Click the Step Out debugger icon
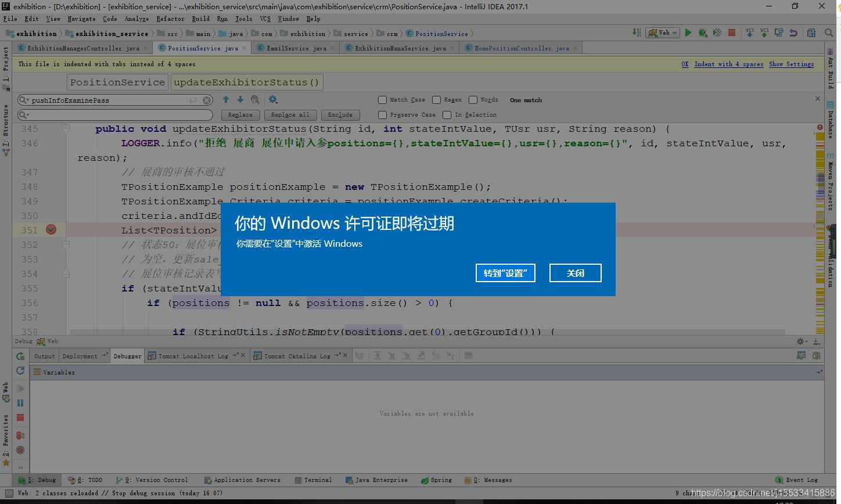The height and width of the screenshot is (504, 841). tap(421, 356)
